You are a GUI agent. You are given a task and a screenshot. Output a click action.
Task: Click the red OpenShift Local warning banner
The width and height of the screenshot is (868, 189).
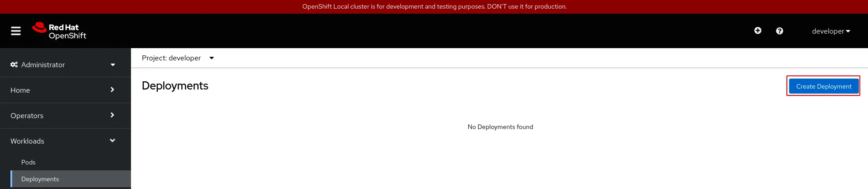(434, 6)
